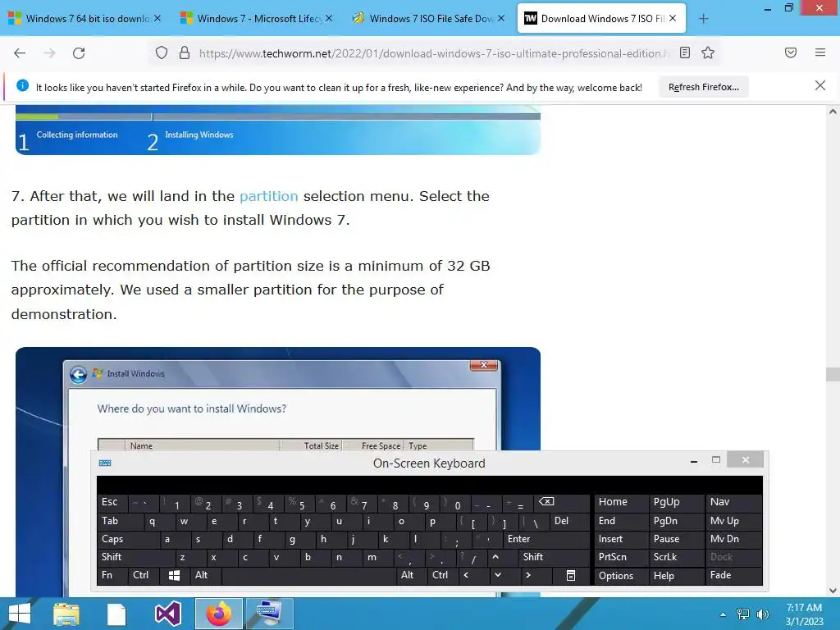This screenshot has width=840, height=630.
Task: Dismiss the Firefox refresh notification bar
Action: (x=819, y=85)
